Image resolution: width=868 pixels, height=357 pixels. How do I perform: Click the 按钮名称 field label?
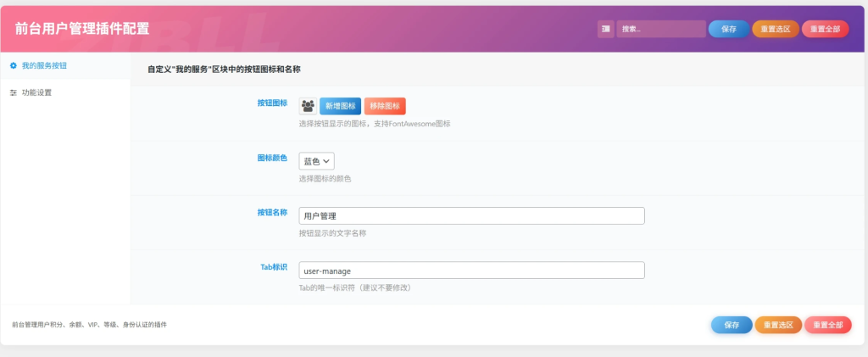[272, 212]
